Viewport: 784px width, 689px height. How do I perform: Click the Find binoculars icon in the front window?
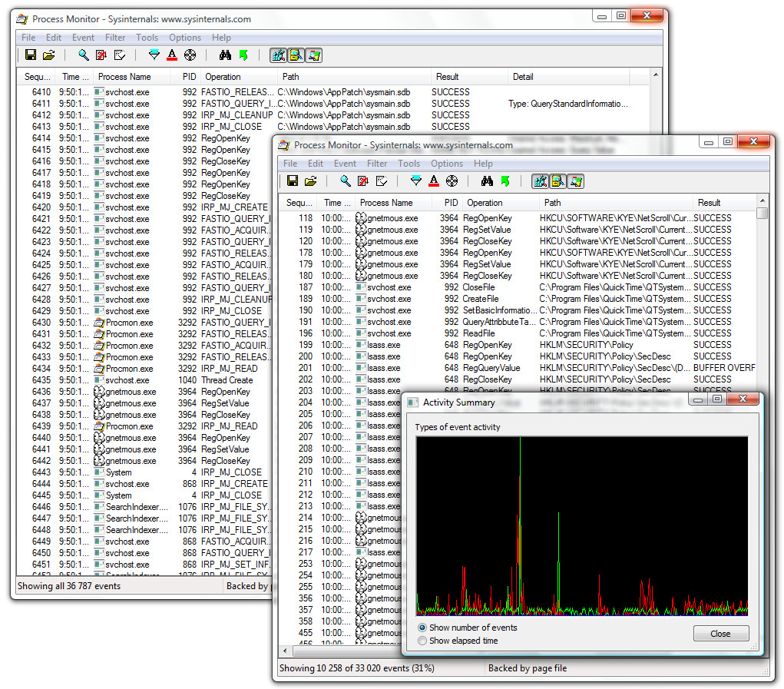point(487,181)
